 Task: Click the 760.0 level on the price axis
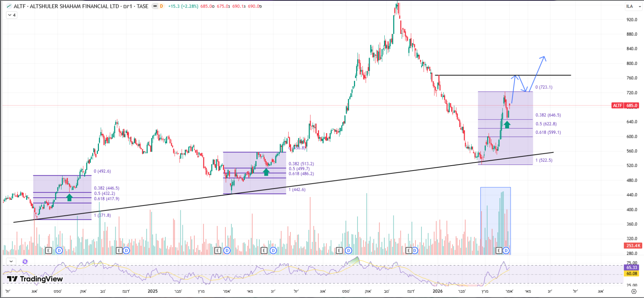pyautogui.click(x=631, y=78)
